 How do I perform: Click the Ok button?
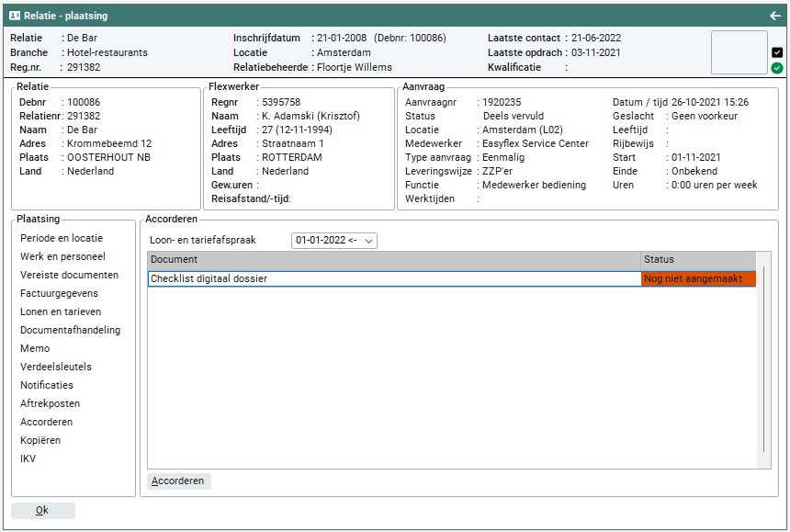(42, 511)
